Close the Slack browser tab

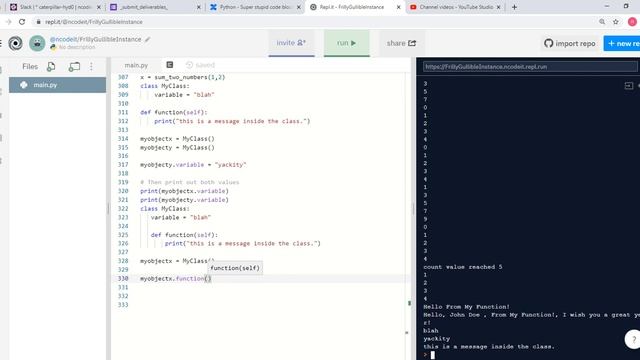(x=98, y=7)
